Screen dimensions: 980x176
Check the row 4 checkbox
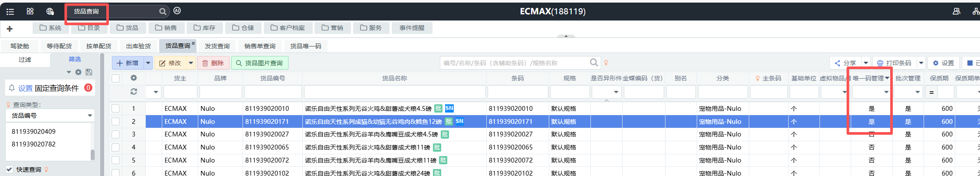click(x=115, y=147)
